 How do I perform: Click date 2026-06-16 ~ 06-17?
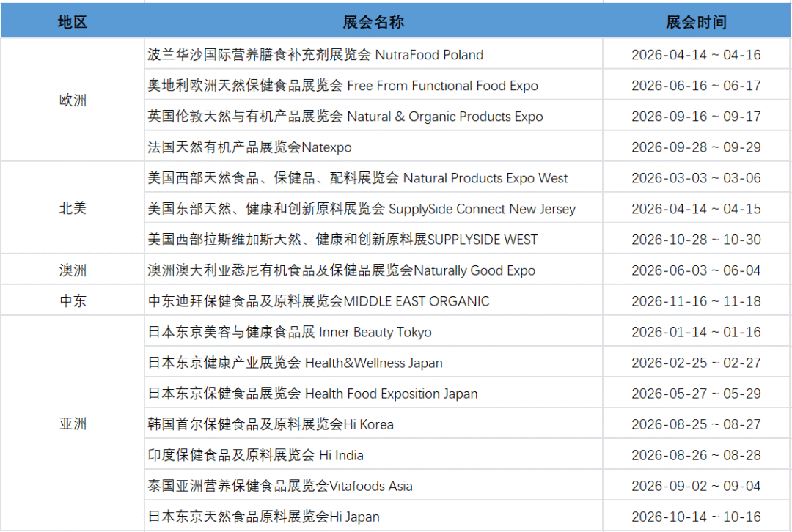tap(696, 85)
